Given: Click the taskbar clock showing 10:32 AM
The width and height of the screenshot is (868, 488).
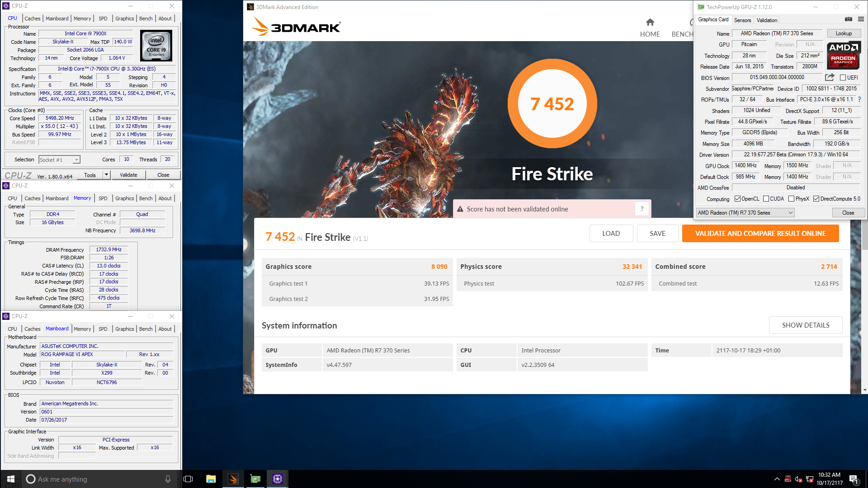Looking at the screenshot, I should coord(830,479).
